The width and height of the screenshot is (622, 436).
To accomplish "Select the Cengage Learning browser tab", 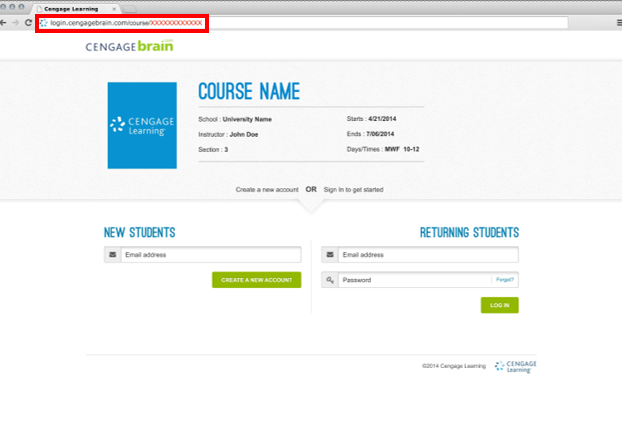I will pyautogui.click(x=75, y=9).
